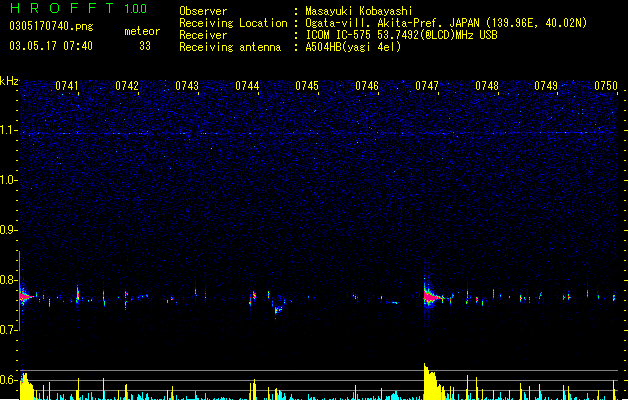Click the 0746 time marker
This screenshot has height=400, width=629.
pyautogui.click(x=367, y=86)
